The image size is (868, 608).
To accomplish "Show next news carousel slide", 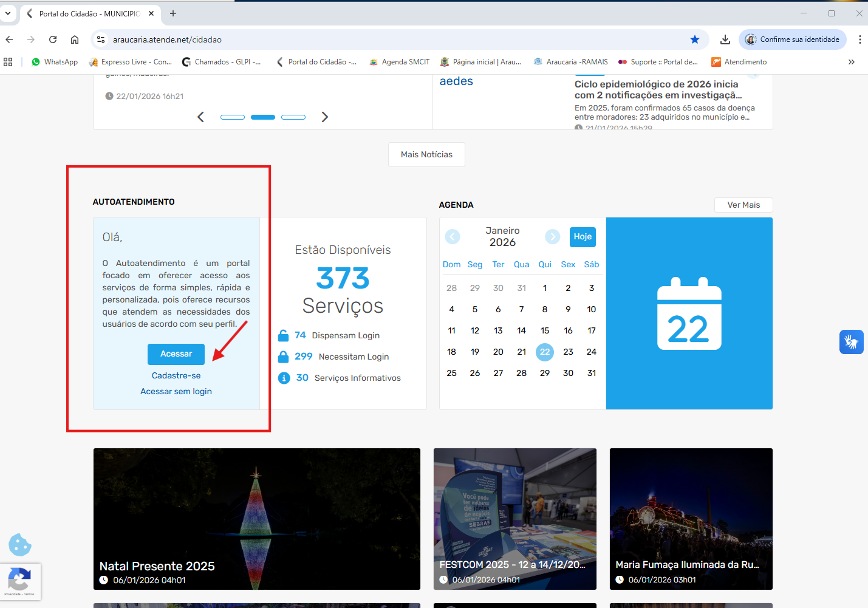I will (x=325, y=117).
